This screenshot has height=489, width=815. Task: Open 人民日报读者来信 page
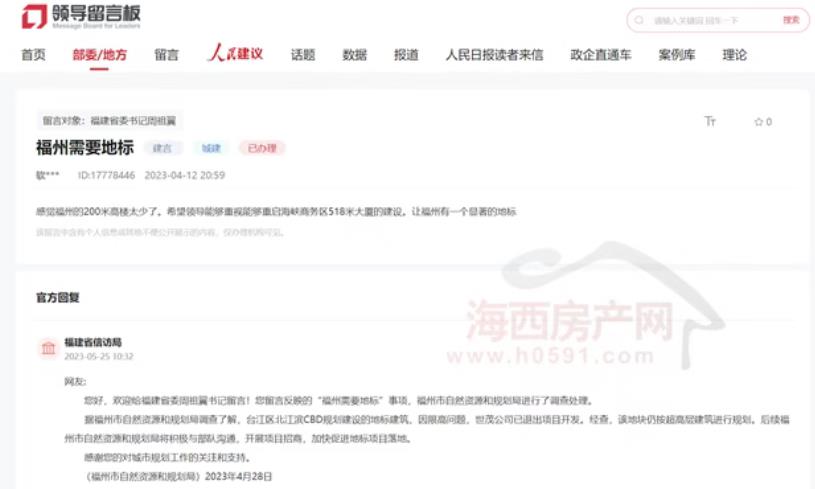click(x=494, y=55)
